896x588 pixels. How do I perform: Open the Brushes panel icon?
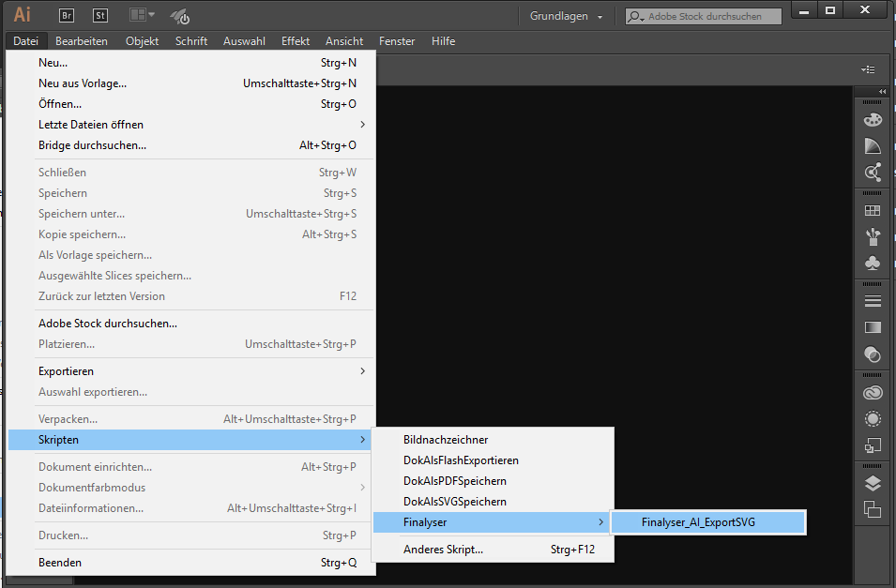873,236
